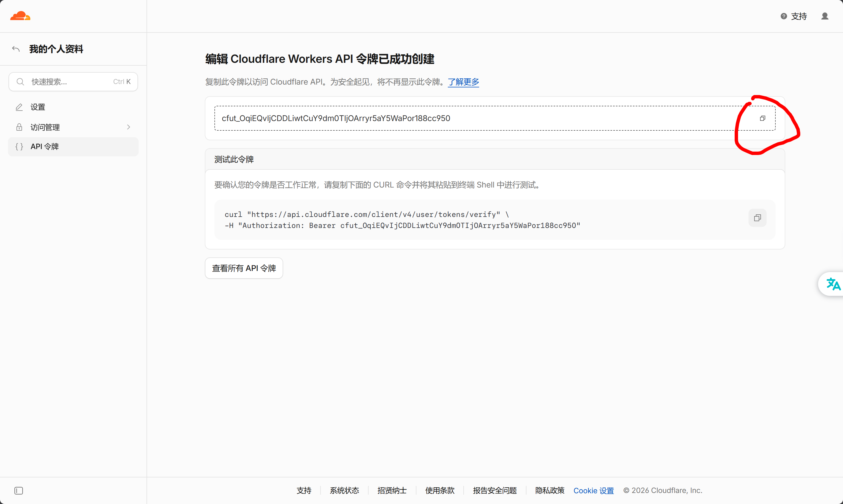
Task: Focus the 快速搜索 search field
Action: [x=73, y=81]
